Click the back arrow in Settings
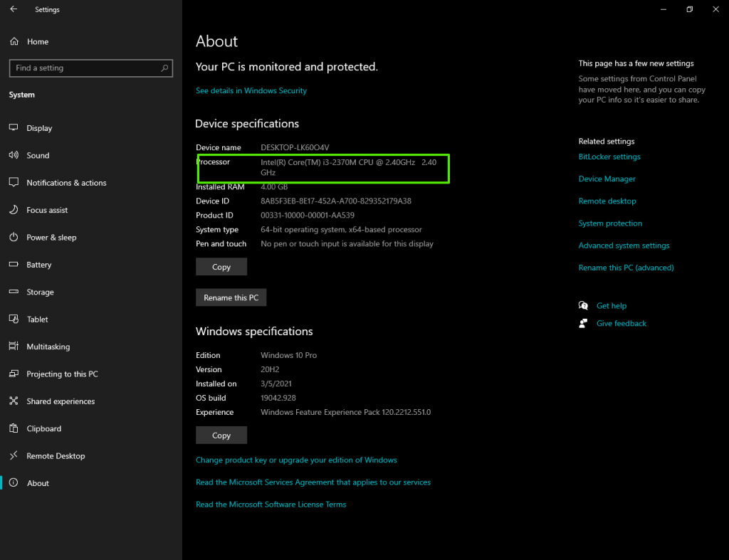The image size is (729, 560). [x=14, y=9]
